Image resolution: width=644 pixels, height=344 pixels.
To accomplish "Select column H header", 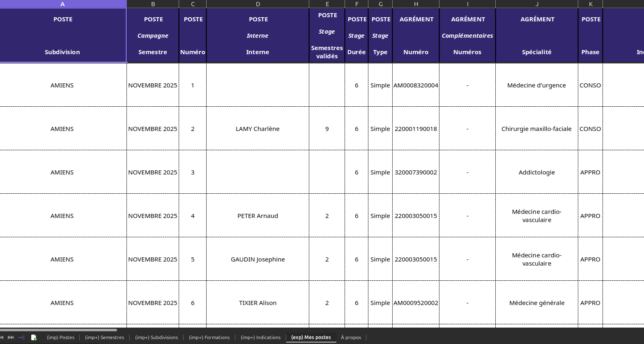I will point(416,4).
